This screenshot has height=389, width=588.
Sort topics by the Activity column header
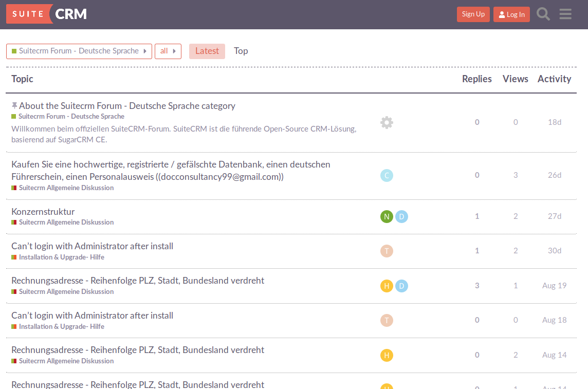pyautogui.click(x=554, y=79)
